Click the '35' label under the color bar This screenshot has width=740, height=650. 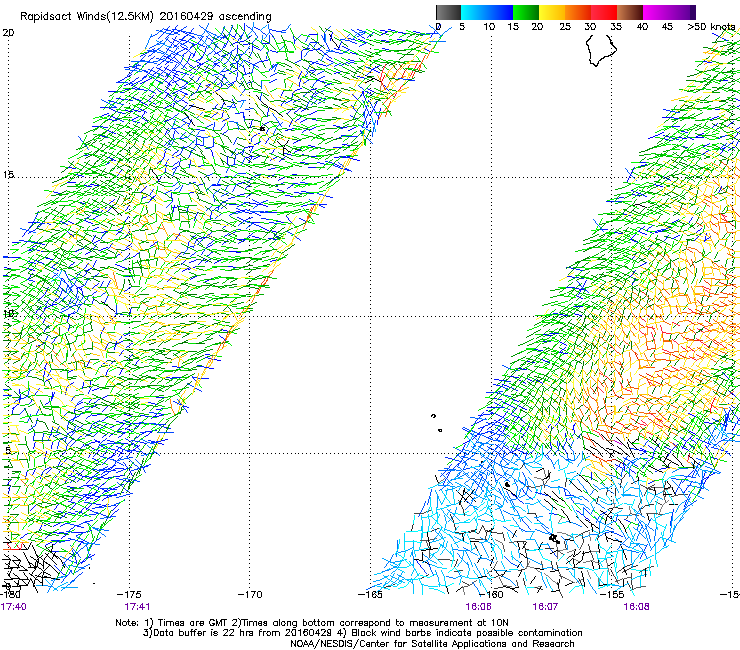tap(616, 27)
